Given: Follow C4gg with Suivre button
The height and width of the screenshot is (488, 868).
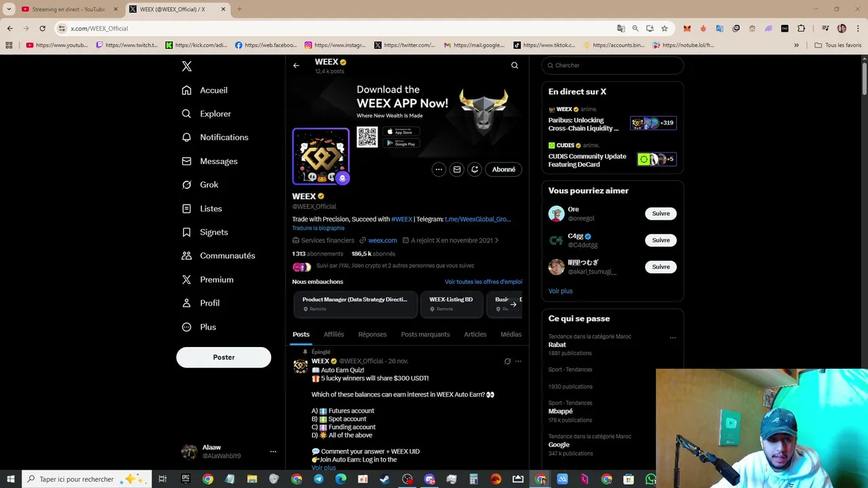Looking at the screenshot, I should 660,240.
